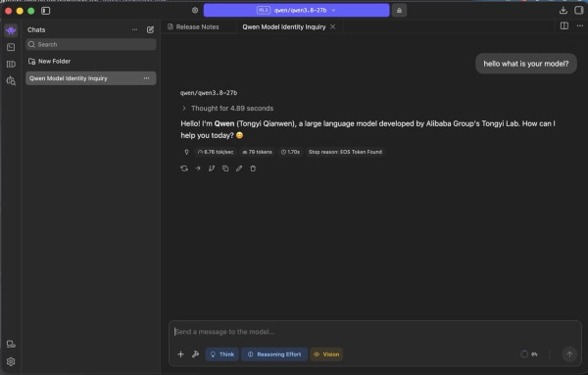Close the Qwen Model Identity Inquiry tab
The width and height of the screenshot is (588, 375).
pos(332,27)
